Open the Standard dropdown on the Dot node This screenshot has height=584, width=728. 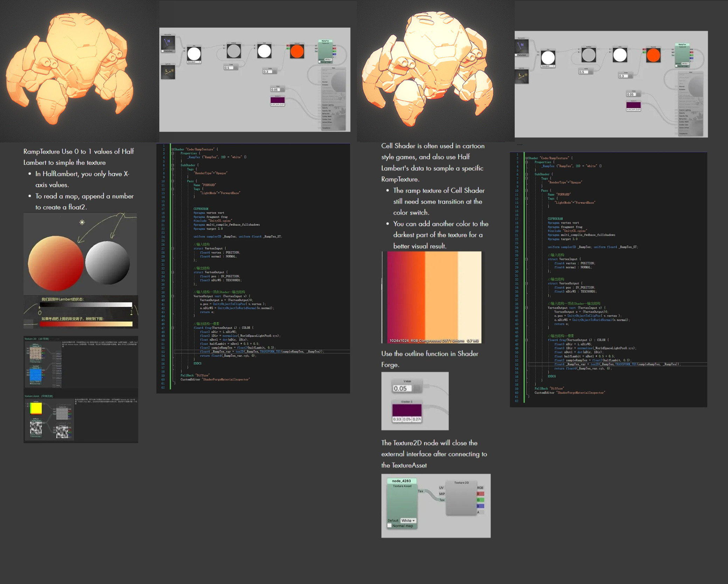tap(194, 62)
